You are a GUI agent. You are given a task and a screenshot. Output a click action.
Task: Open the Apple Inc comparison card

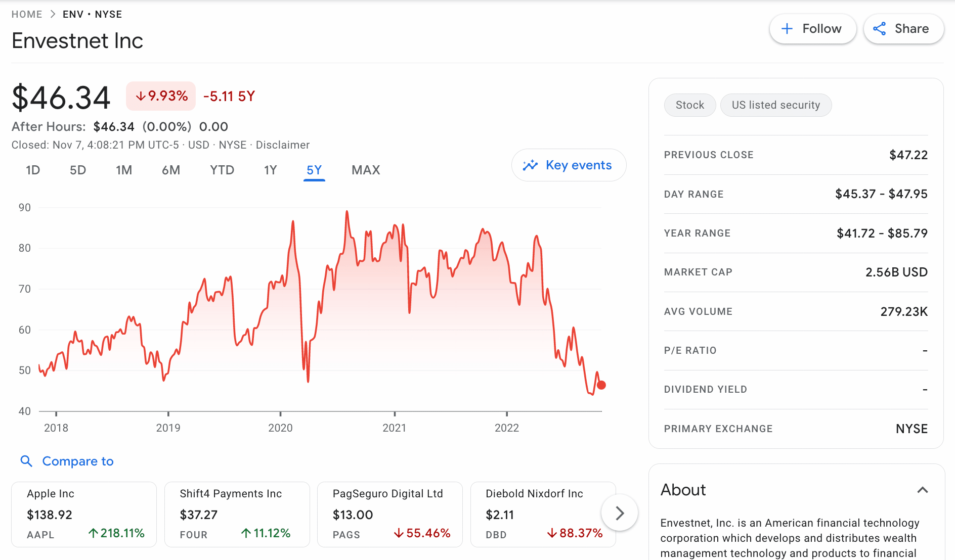(83, 514)
